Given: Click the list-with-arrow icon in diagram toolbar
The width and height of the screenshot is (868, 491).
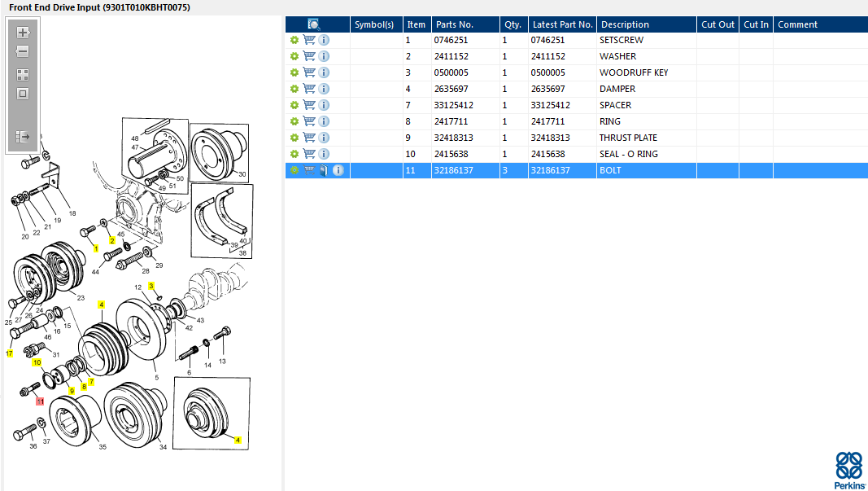Looking at the screenshot, I should pyautogui.click(x=23, y=136).
